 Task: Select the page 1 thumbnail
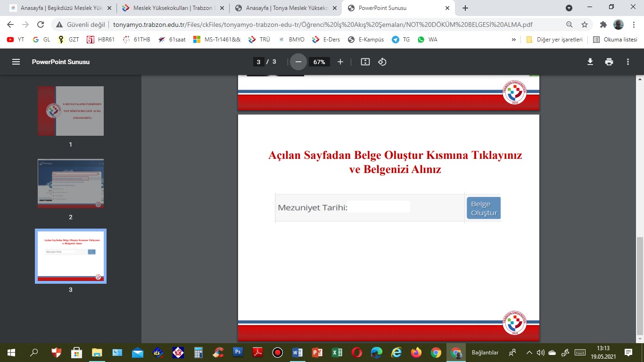[x=71, y=111]
